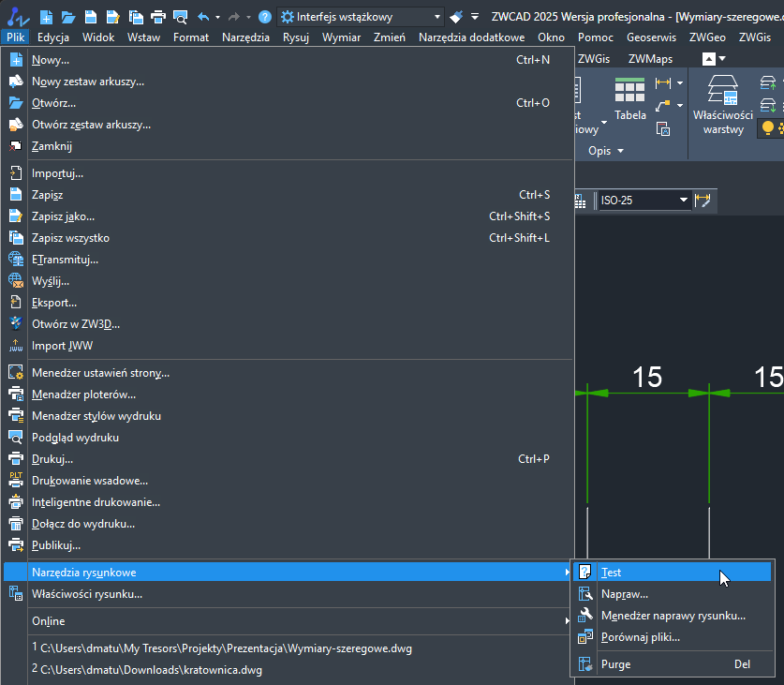
Task: Click the linear dimension icon in Opis panel
Action: [664, 83]
